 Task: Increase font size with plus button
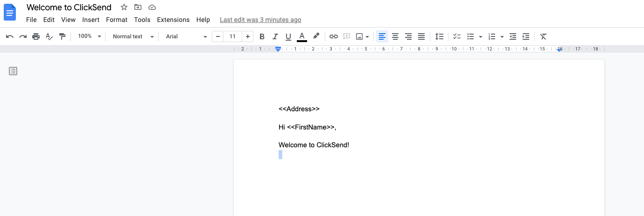click(x=248, y=36)
